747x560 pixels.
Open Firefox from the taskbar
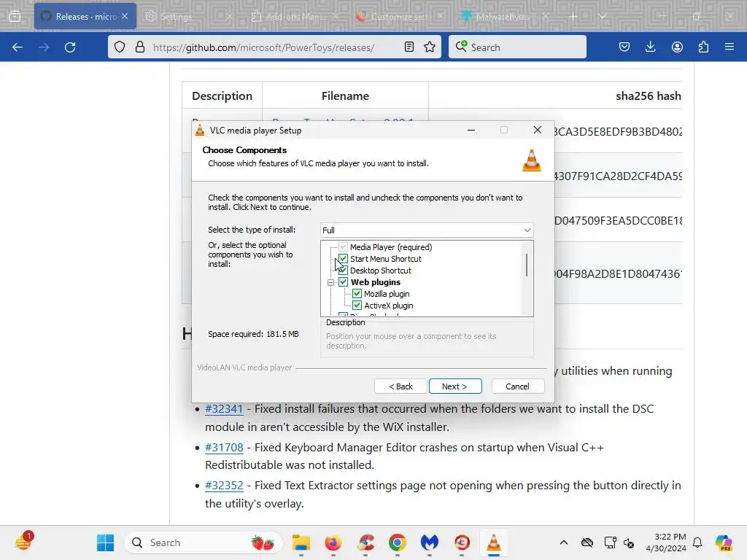coord(333,542)
